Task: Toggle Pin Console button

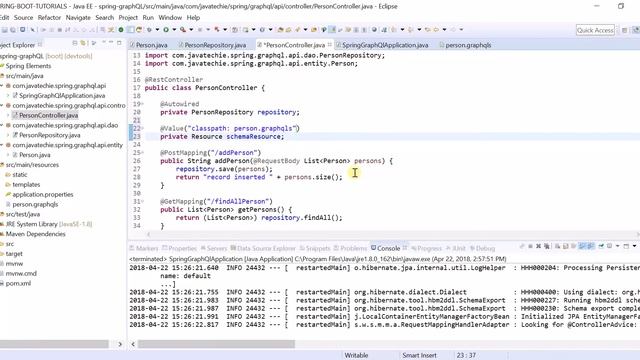Action: pos(601,246)
